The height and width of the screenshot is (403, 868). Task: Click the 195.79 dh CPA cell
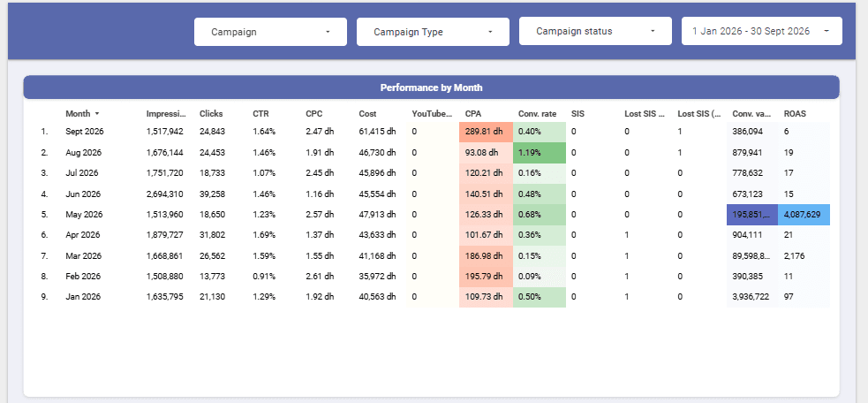coord(486,276)
